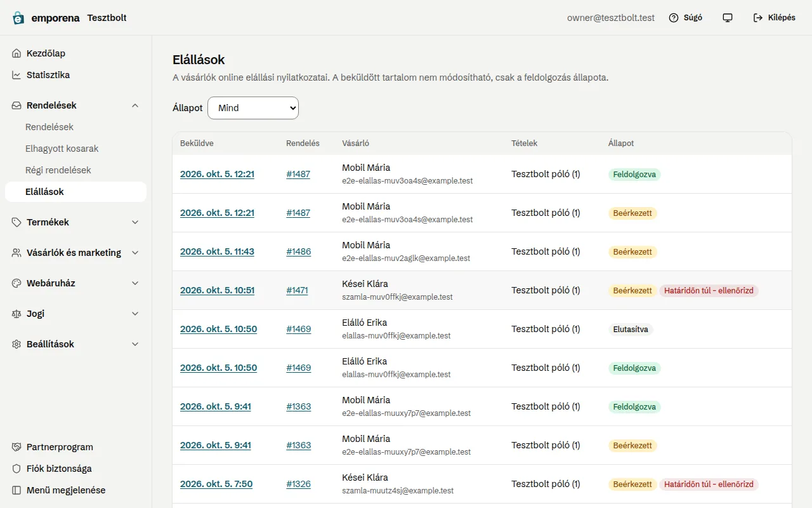Click email e2e-elallas-muv2aglk@example.test
This screenshot has width=812, height=508.
[406, 258]
